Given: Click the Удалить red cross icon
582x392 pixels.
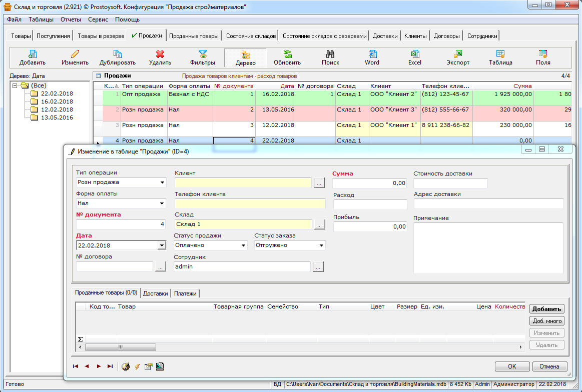Looking at the screenshot, I should tap(160, 54).
